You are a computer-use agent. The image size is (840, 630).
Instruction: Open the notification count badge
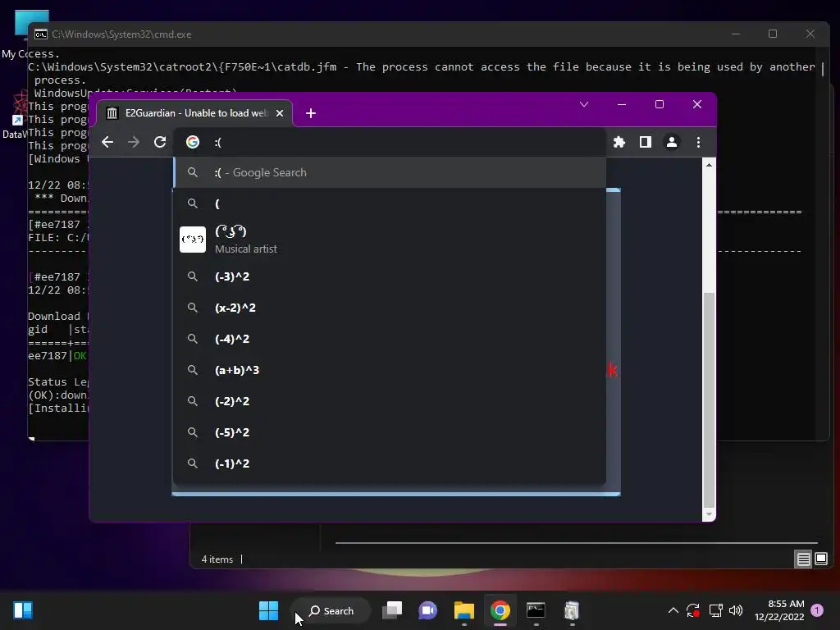(x=817, y=610)
